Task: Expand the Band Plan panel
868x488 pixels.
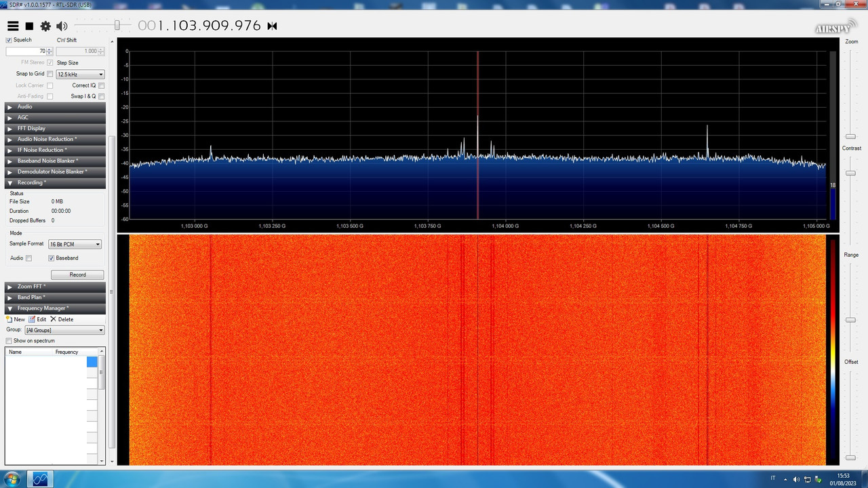Action: coord(55,297)
